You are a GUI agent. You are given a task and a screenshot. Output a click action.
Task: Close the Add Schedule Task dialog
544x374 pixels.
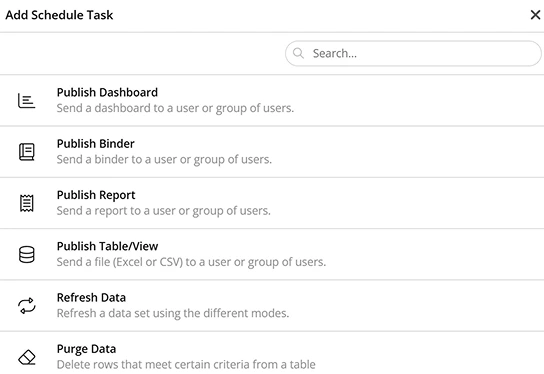(535, 15)
